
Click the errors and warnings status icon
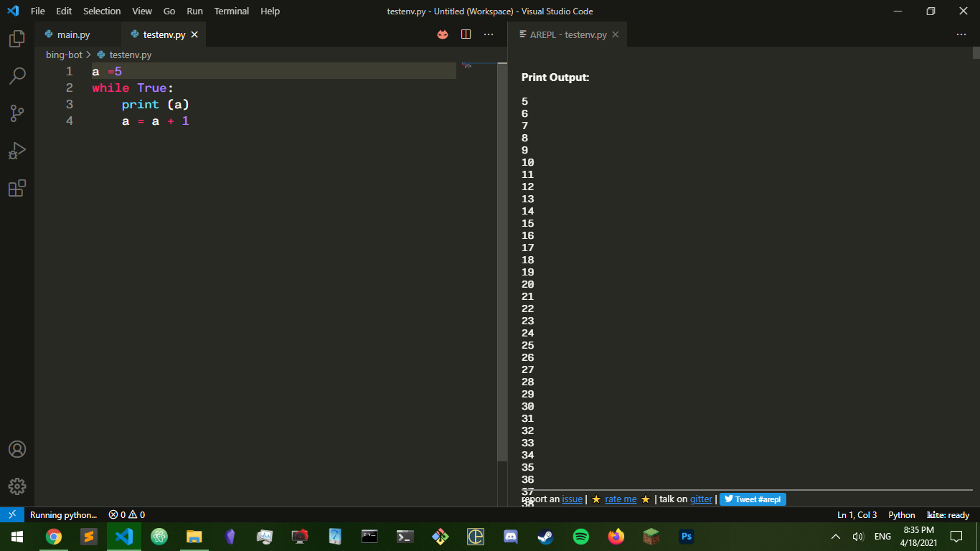(128, 514)
